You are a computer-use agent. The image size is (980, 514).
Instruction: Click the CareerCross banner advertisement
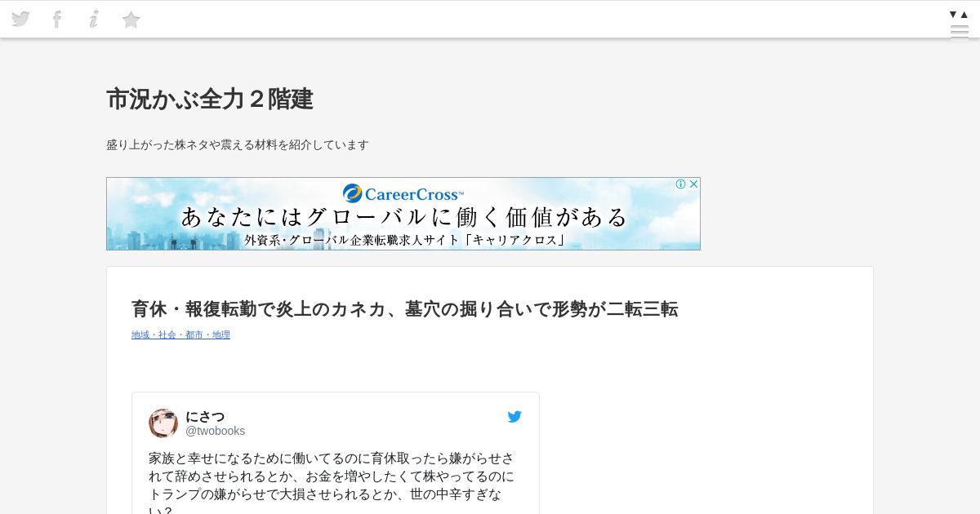tap(403, 214)
